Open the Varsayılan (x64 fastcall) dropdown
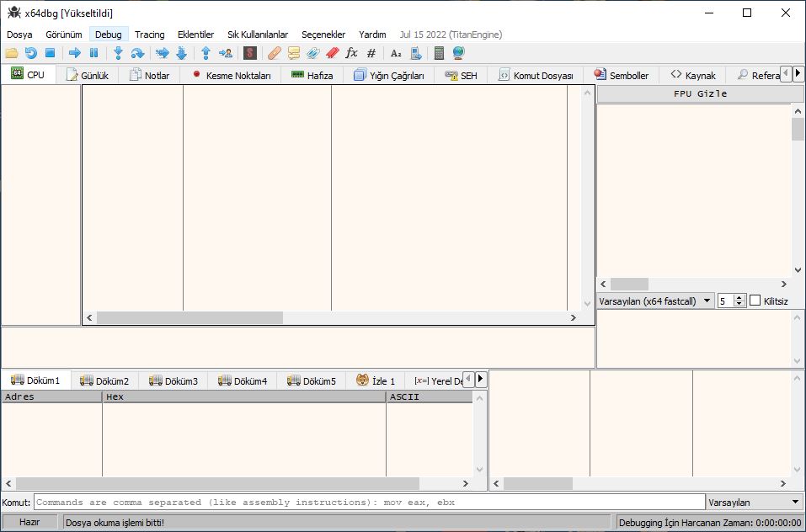 [x=655, y=301]
